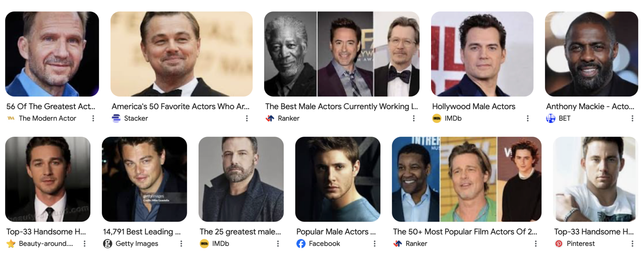Open the Getty Images watermarked photo thumbnail
This screenshot has width=644, height=262.
pos(145,179)
